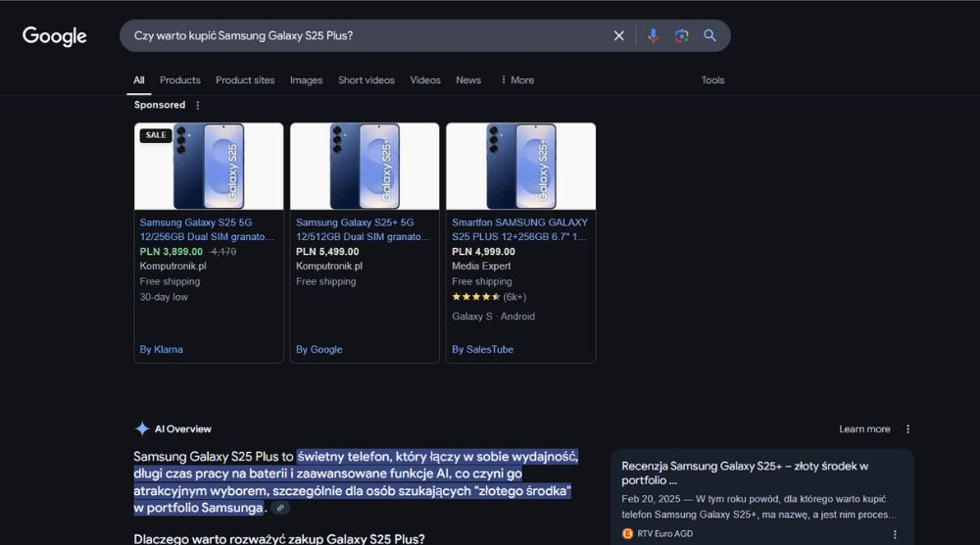This screenshot has width=980, height=545.
Task: Start voice search with microphone icon
Action: tap(653, 35)
